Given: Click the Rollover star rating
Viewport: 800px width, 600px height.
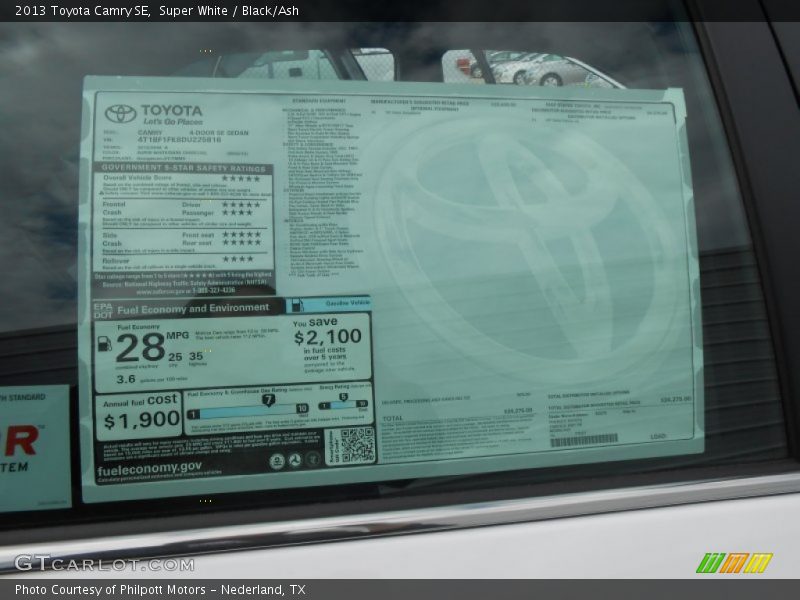Looking at the screenshot, I should click(238, 259).
